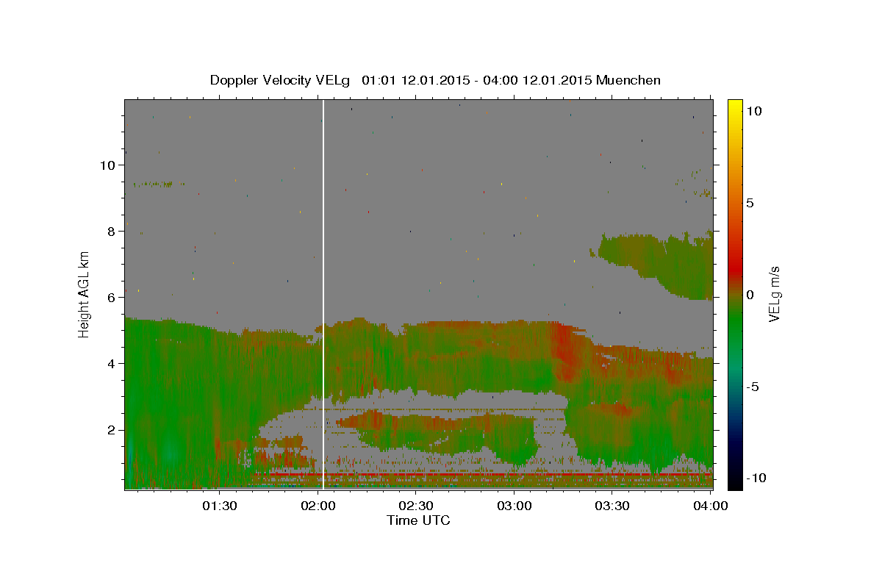This screenshot has width=882, height=588.
Task: Click the 03:00 time tick label
Action: tap(514, 506)
